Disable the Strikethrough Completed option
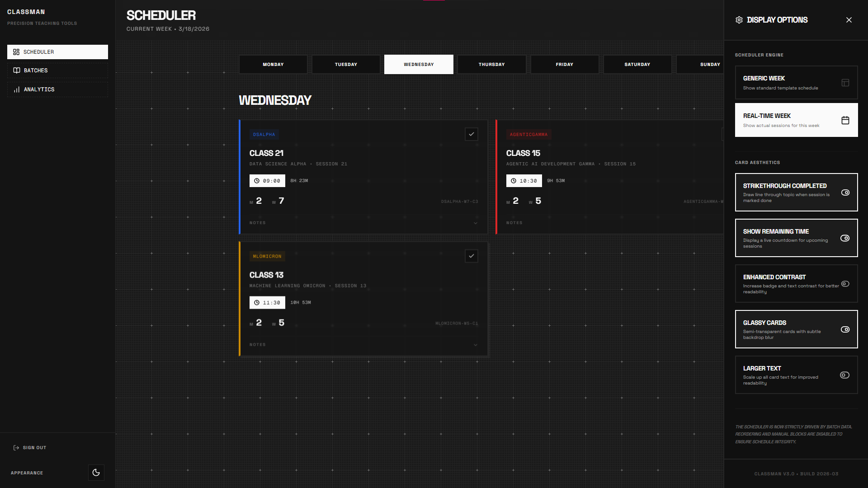 (846, 192)
